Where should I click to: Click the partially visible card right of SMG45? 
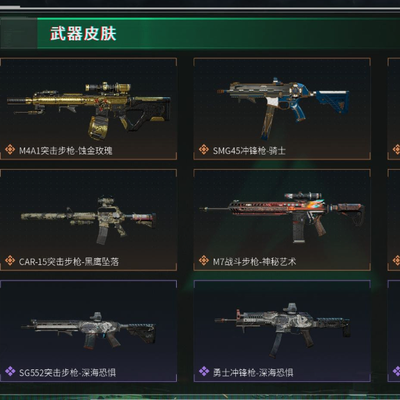[x=394, y=109]
